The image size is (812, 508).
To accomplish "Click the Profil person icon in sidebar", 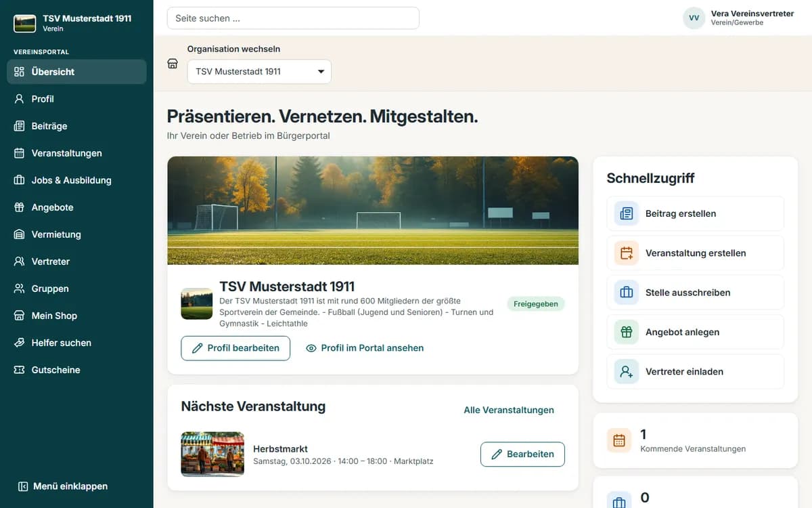I will click(19, 99).
